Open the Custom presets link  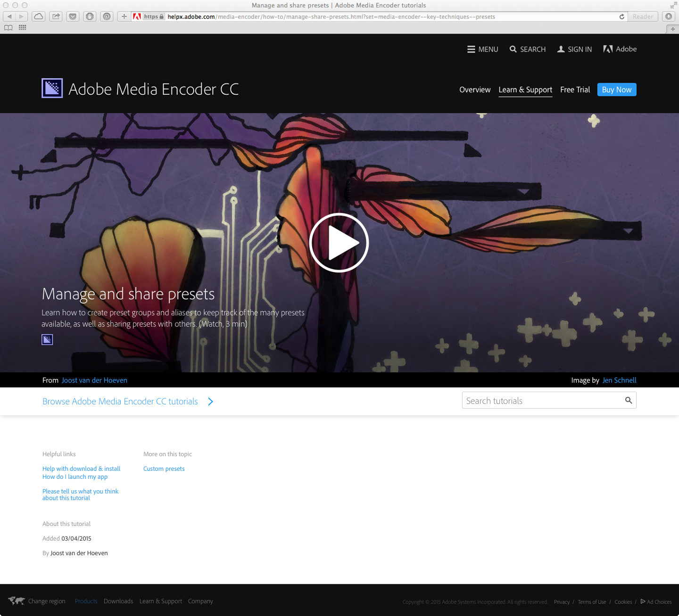[x=164, y=468]
